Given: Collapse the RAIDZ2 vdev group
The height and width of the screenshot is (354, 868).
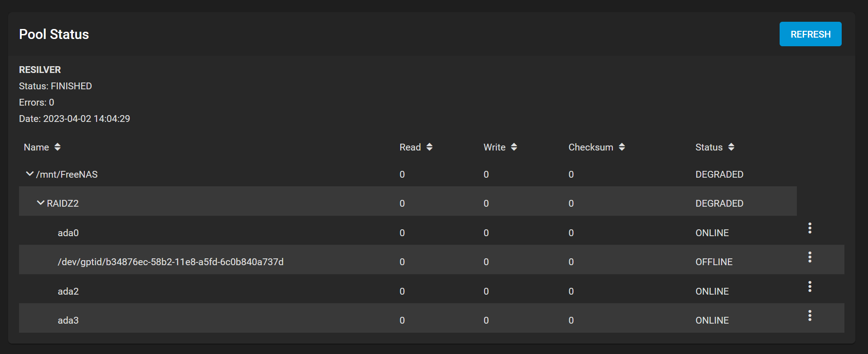Looking at the screenshot, I should [41, 203].
